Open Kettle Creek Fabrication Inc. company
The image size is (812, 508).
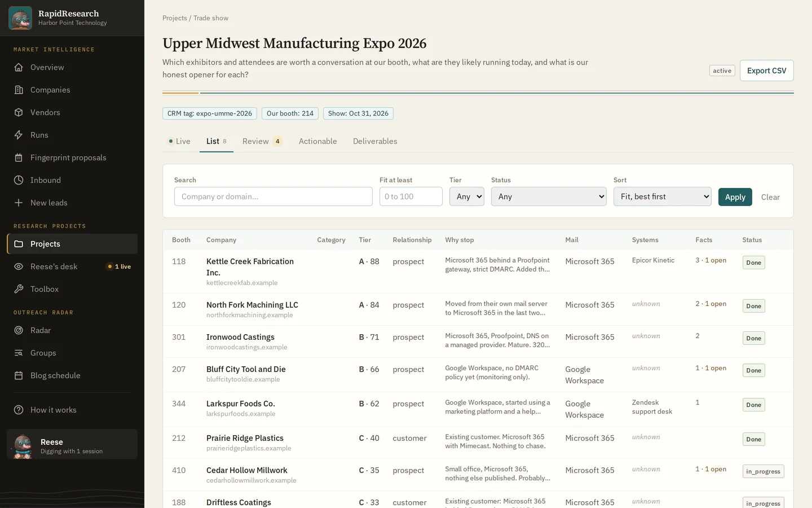(250, 267)
